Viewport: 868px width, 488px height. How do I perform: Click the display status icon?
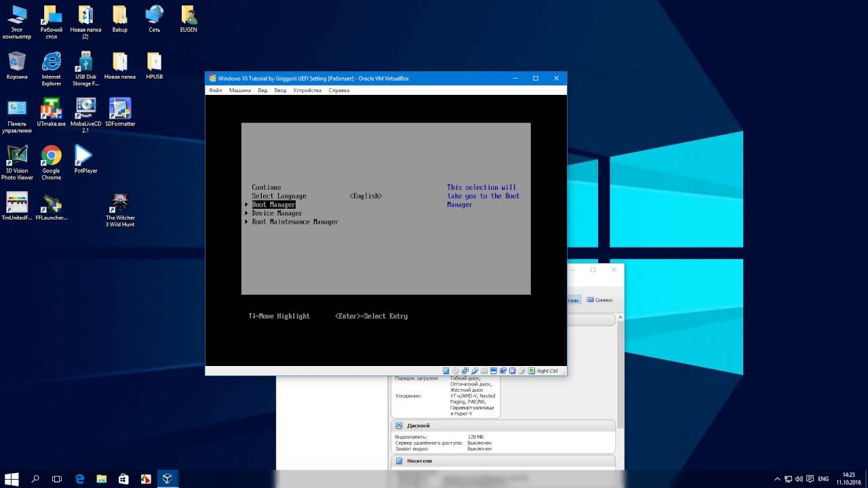click(493, 371)
